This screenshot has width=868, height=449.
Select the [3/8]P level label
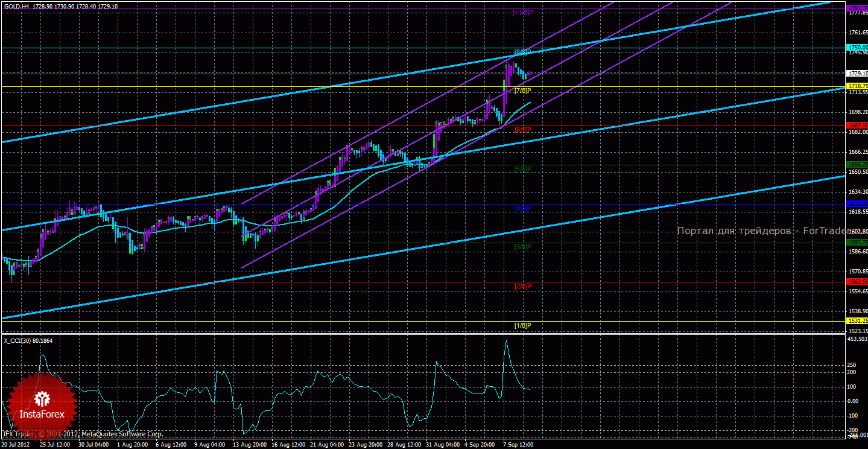522,247
